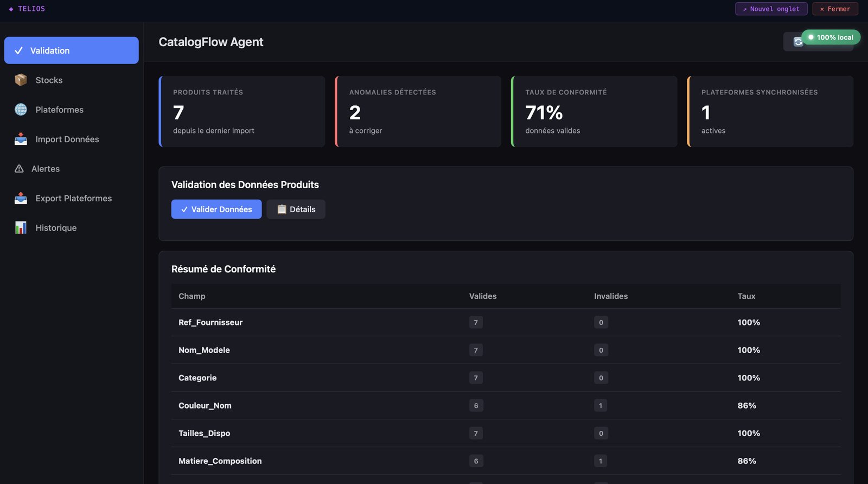Click the Alertes warning triangle icon
This screenshot has height=484, width=868.
coord(19,169)
